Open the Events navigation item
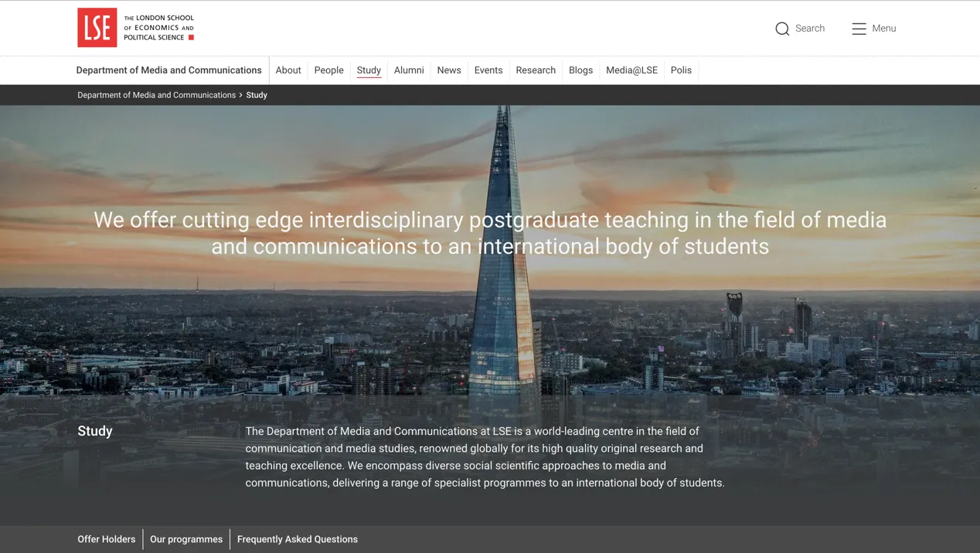The width and height of the screenshot is (980, 553). coord(488,70)
